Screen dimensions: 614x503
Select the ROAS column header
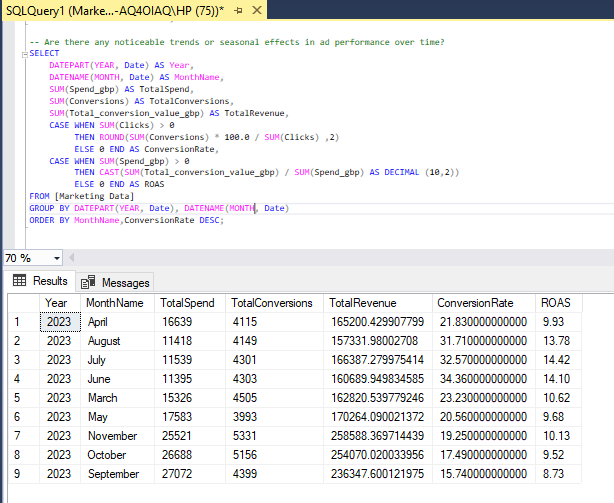(x=559, y=303)
